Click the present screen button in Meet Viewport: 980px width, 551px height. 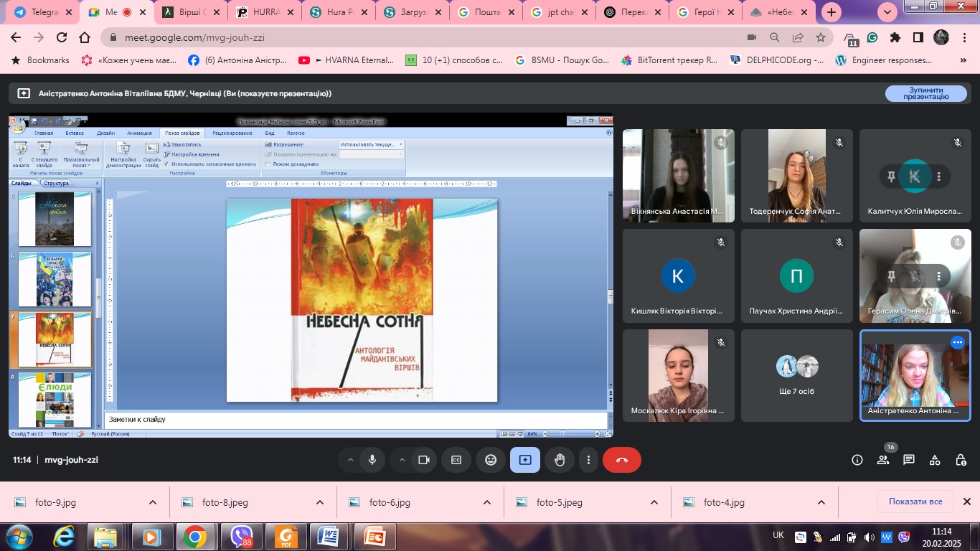pyautogui.click(x=525, y=460)
